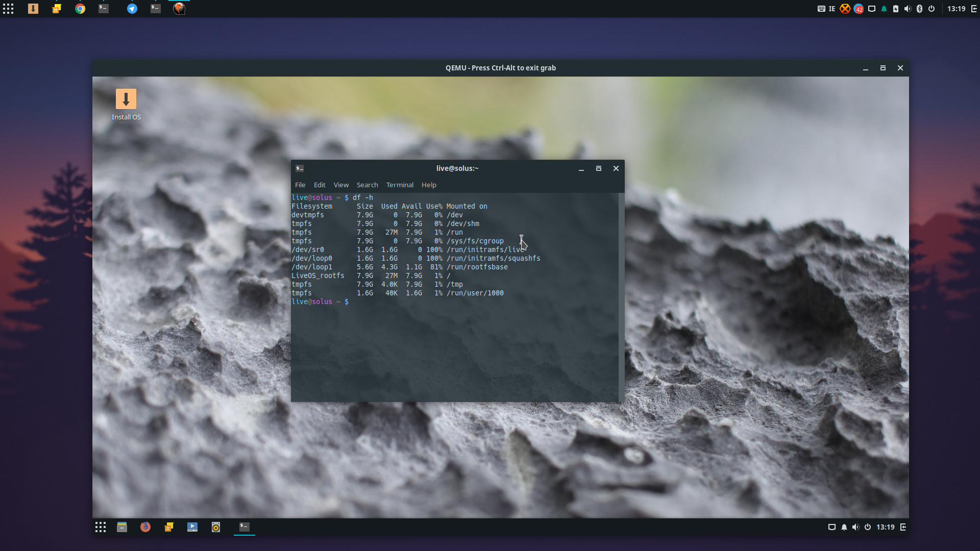Maximize the live@solus terminal window
980x551 pixels.
click(x=599, y=168)
